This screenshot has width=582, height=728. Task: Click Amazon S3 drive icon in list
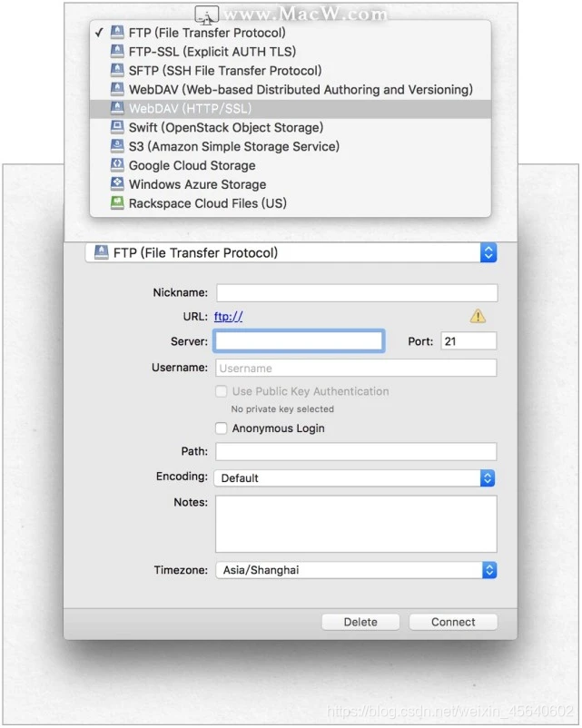117,146
